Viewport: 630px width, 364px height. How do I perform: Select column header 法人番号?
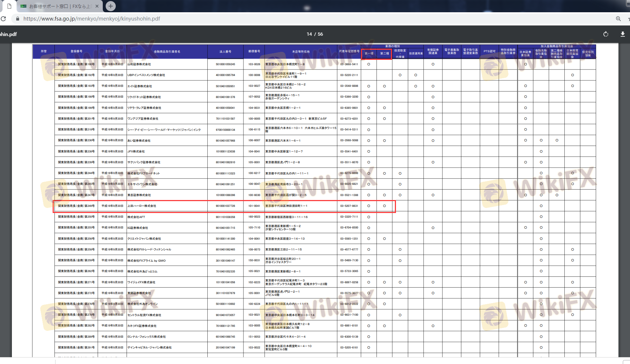click(225, 52)
